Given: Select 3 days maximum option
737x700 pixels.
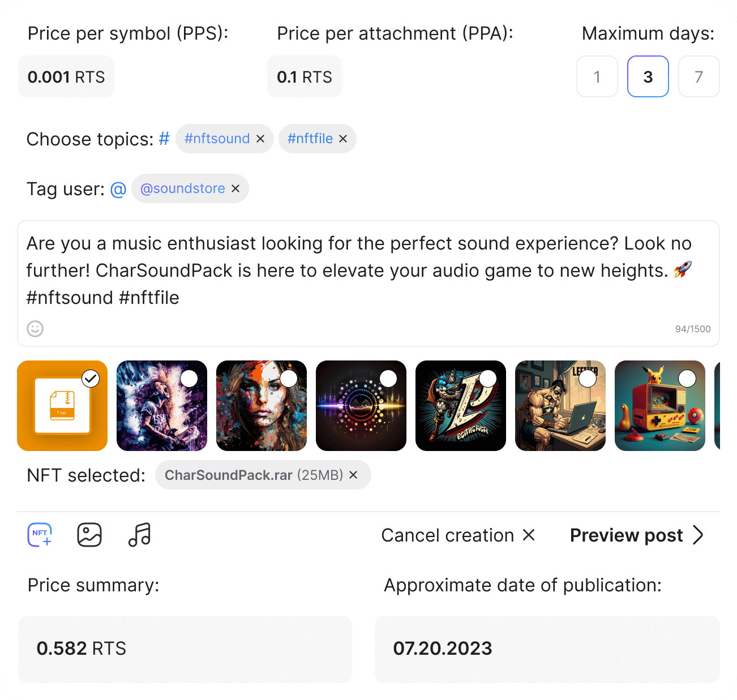Looking at the screenshot, I should click(648, 76).
